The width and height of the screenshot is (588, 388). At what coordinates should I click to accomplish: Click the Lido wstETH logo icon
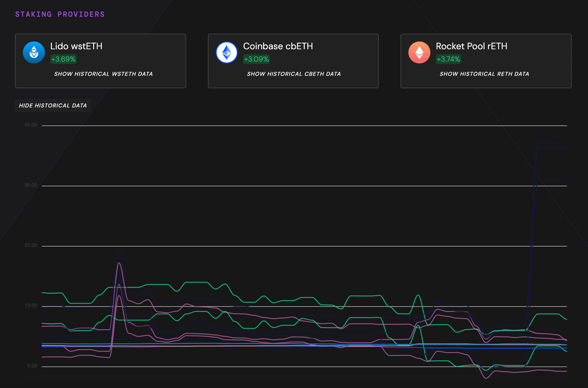[x=34, y=52]
